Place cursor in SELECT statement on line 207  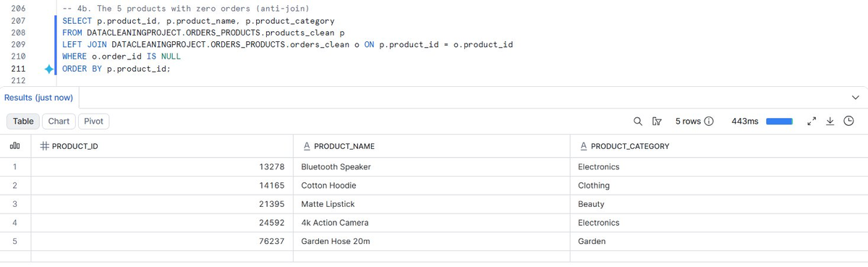pos(198,21)
